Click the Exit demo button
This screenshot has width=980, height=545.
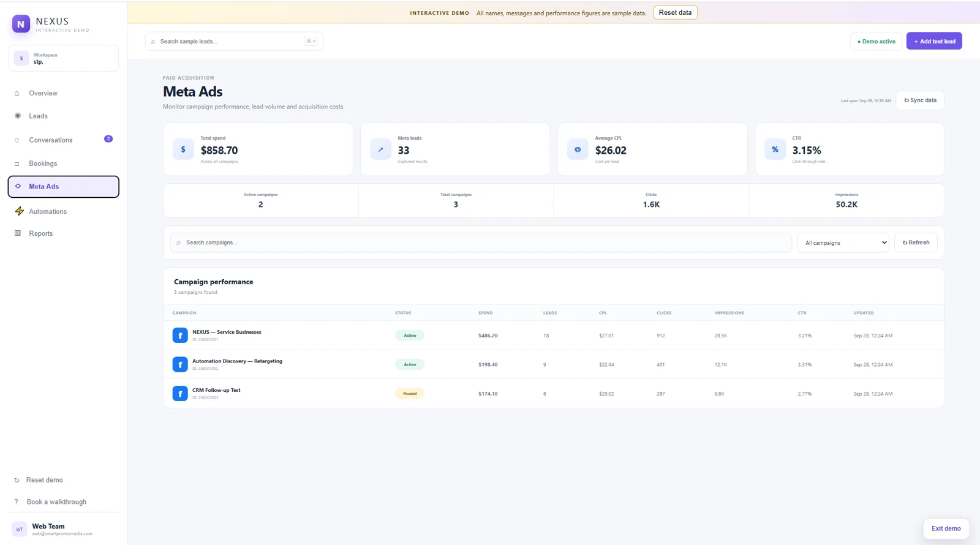click(x=946, y=528)
